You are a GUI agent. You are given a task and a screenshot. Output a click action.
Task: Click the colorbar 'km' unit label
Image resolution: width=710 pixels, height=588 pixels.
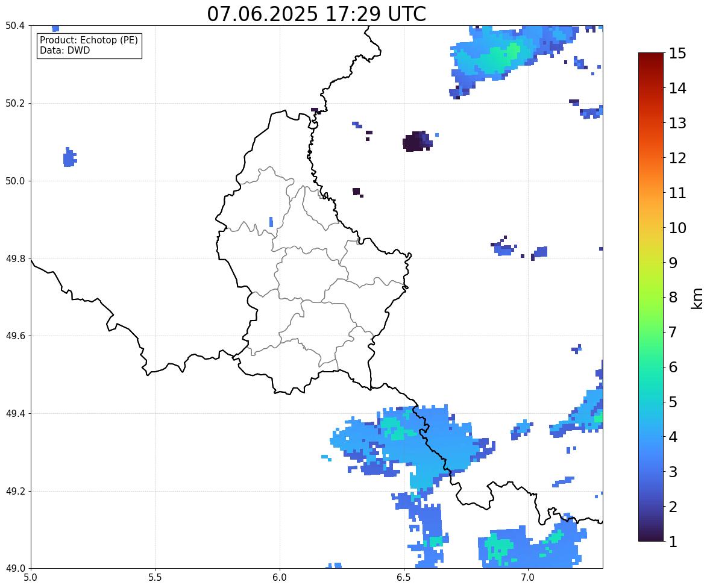(x=697, y=298)
